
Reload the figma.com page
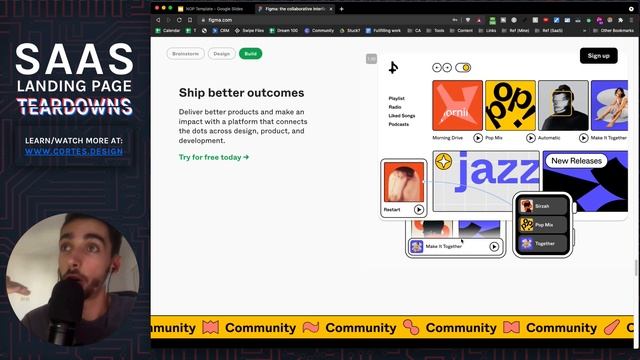179,20
